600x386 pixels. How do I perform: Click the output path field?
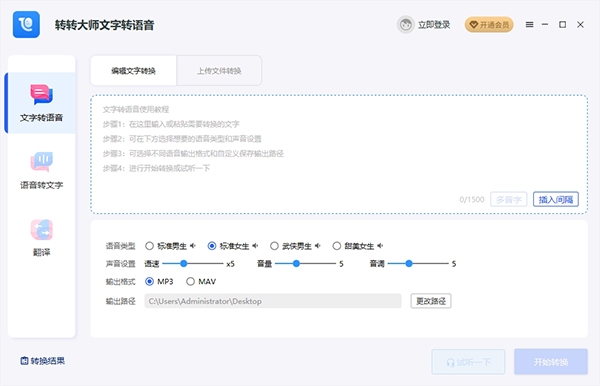pos(273,301)
